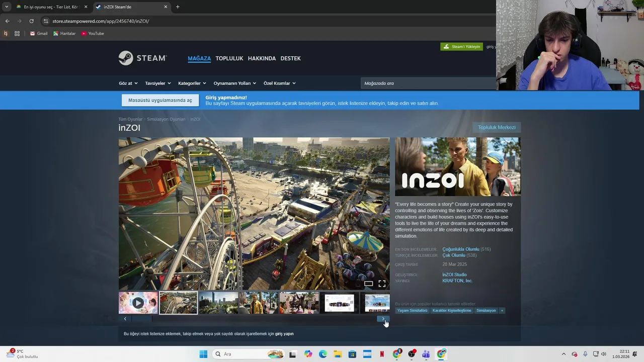Expand the Özel Kısımlar dropdown
644x362 pixels.
[x=280, y=83]
